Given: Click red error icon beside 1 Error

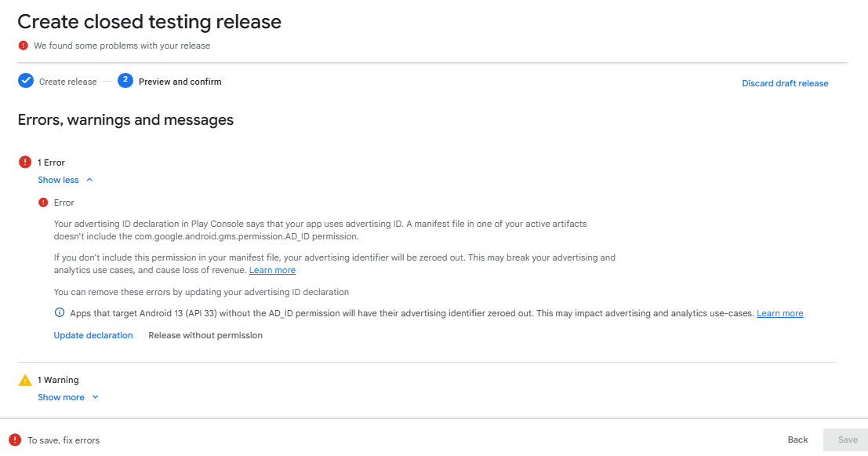Looking at the screenshot, I should point(25,162).
